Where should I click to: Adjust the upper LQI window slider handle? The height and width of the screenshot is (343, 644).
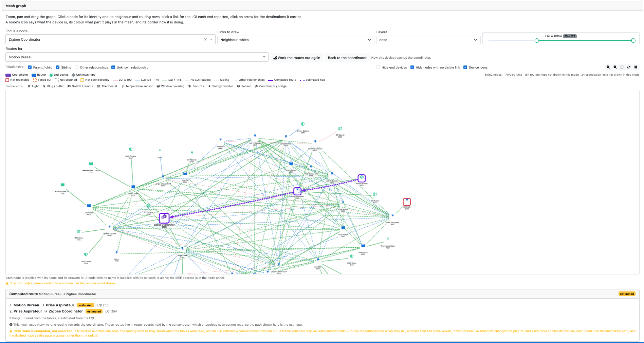pos(633,41)
